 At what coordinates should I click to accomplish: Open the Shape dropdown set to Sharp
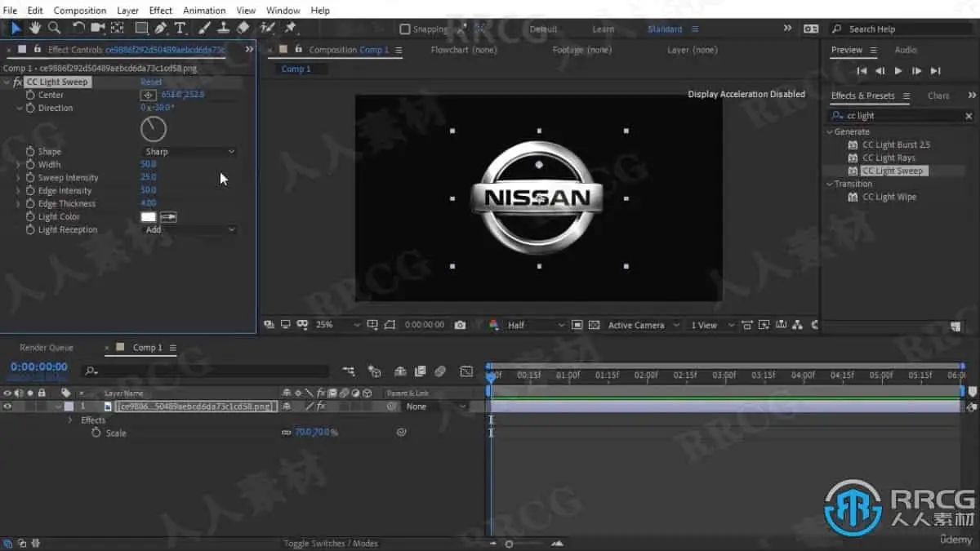coord(189,151)
